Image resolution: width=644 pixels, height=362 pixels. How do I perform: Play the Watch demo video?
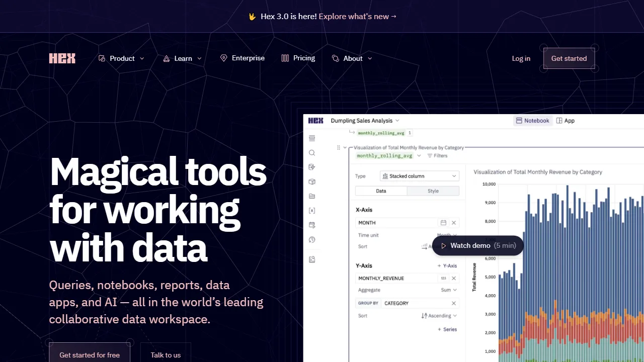[478, 245]
